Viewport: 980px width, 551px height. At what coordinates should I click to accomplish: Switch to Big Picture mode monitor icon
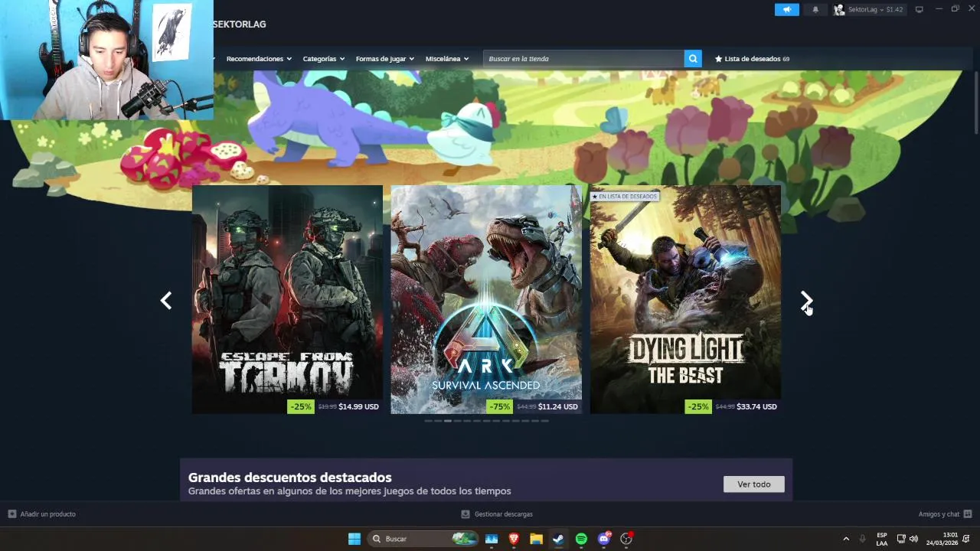[920, 9]
